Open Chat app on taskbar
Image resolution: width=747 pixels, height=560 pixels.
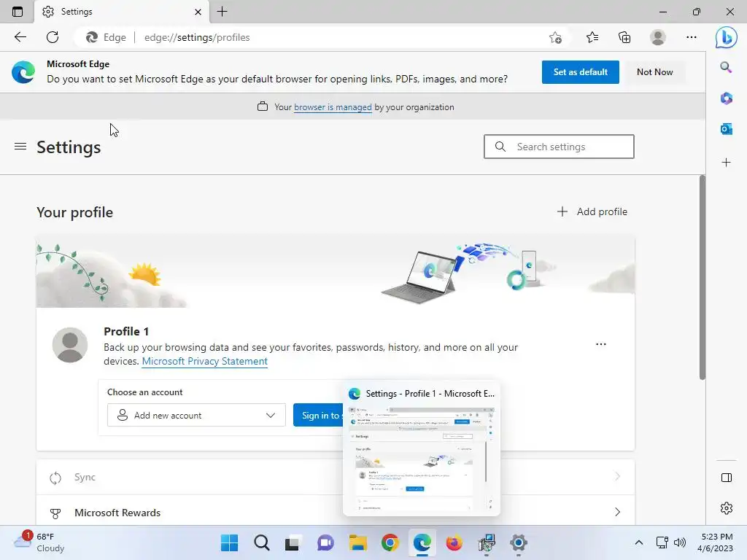[x=325, y=542]
